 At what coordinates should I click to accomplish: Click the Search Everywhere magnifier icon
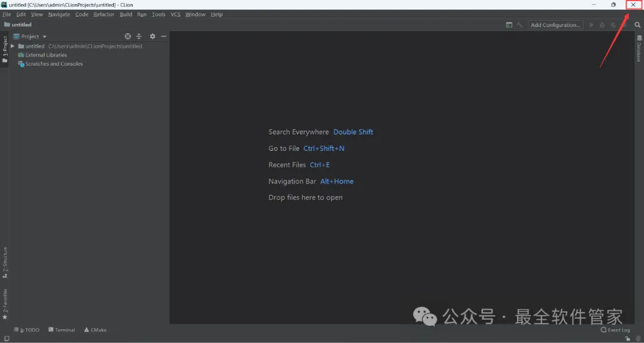(637, 25)
